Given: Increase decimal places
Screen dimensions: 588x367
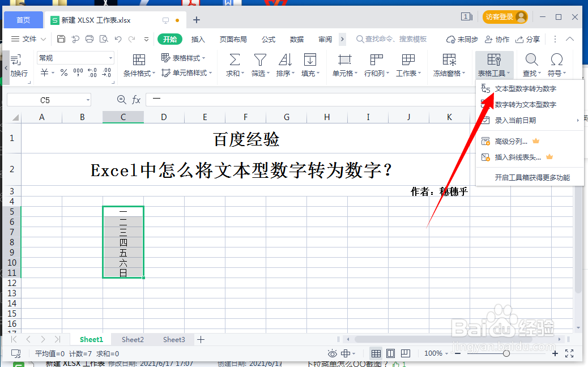Looking at the screenshot, I should click(x=92, y=72).
